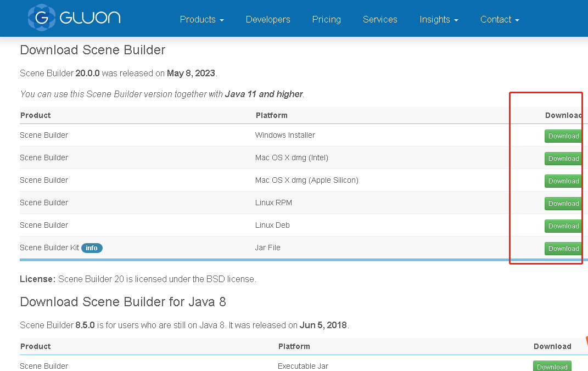Download the Mac OS X Apple Silicon dmg
Viewport: 588px width, 371px height.
(x=563, y=181)
